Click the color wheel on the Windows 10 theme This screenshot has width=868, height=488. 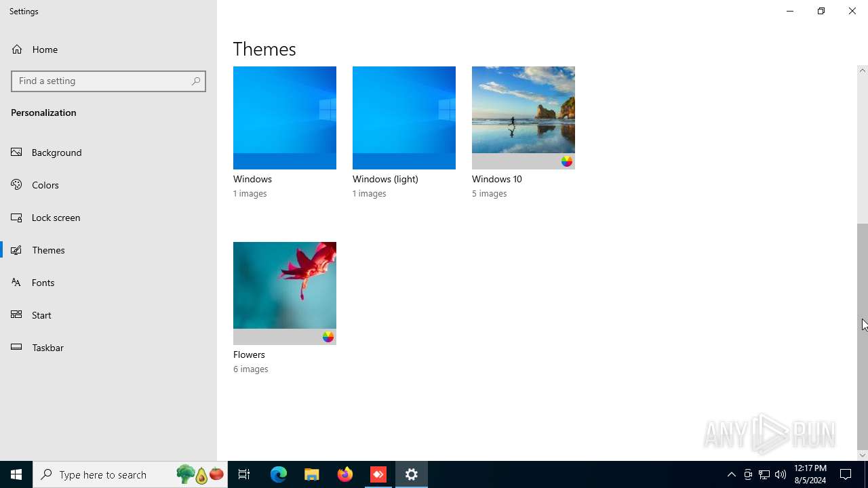pyautogui.click(x=567, y=161)
